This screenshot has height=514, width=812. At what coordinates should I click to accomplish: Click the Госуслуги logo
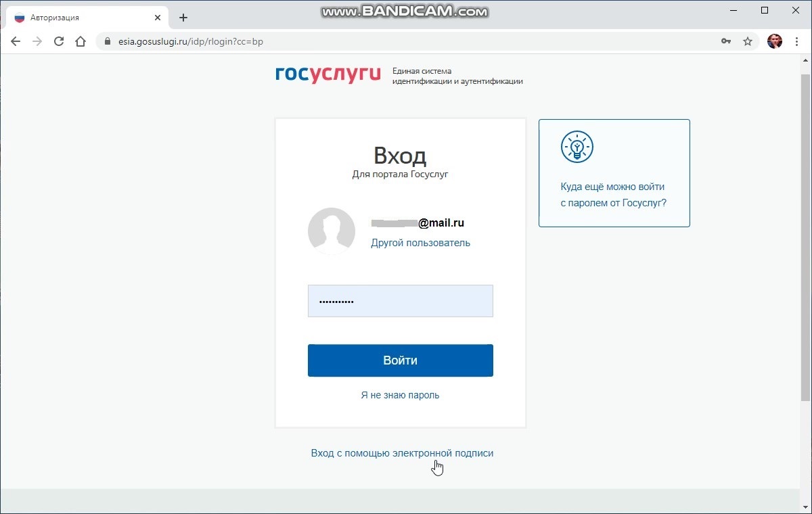[328, 74]
